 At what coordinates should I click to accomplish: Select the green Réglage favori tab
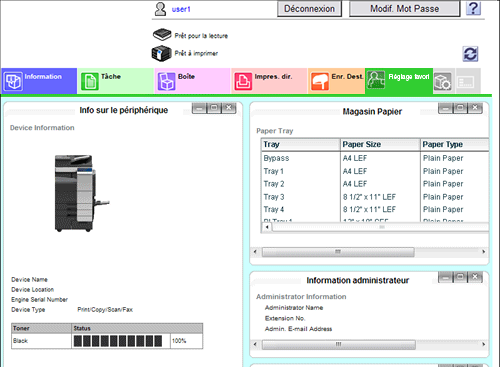coord(399,81)
